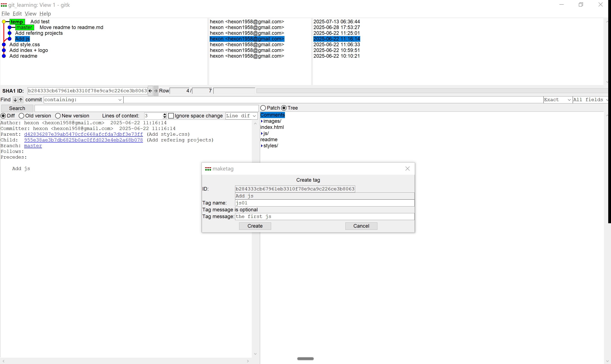
Task: Open the Help menu
Action: coord(45,14)
